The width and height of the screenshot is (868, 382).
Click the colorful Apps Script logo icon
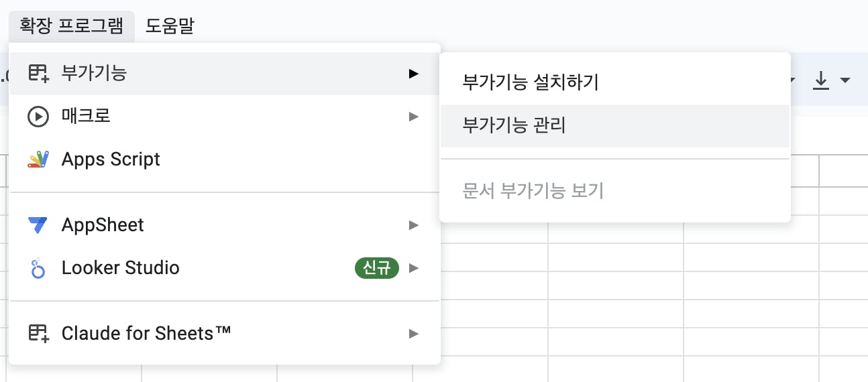point(38,160)
